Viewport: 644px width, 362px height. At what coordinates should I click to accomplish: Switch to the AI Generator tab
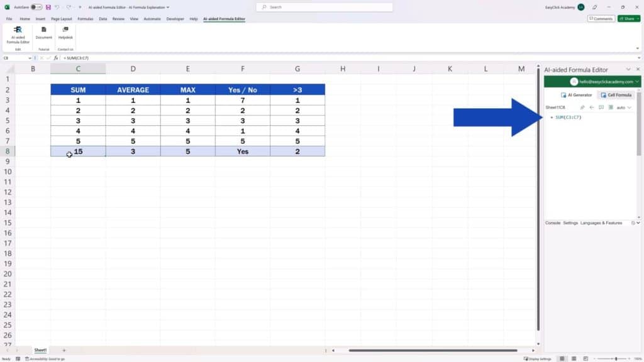[576, 95]
